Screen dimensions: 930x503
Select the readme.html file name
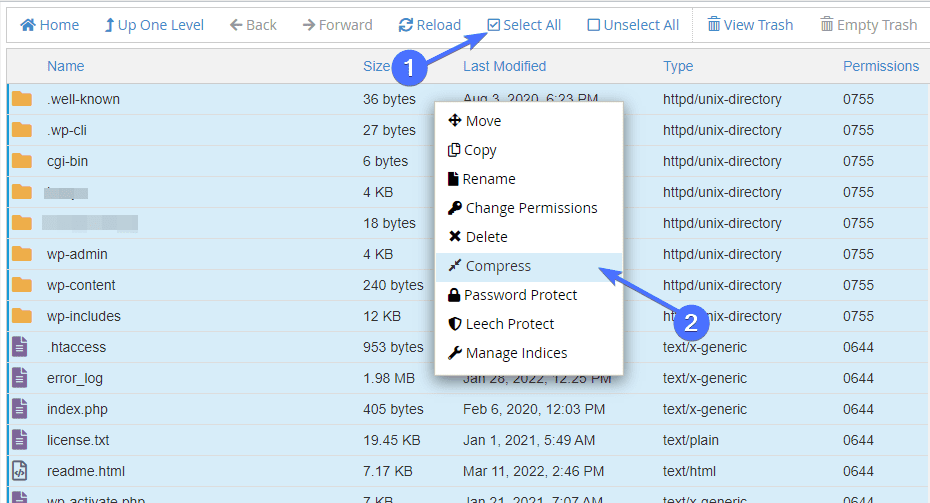pyautogui.click(x=86, y=471)
